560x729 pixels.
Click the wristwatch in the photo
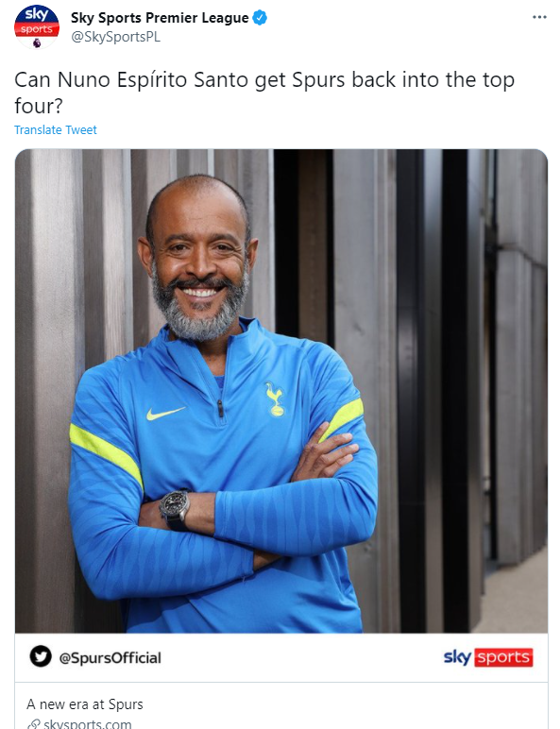[175, 508]
